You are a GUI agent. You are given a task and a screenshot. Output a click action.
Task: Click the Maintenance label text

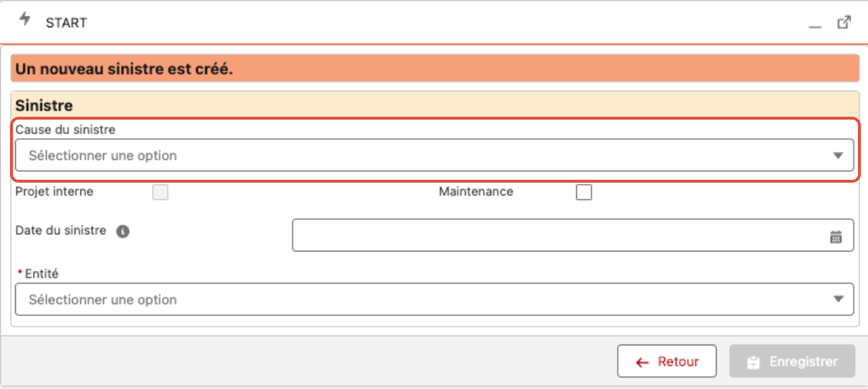click(476, 192)
